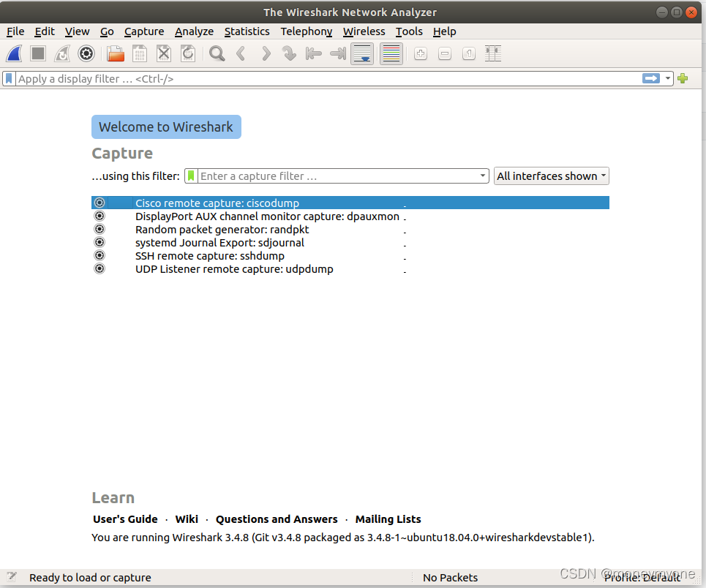Open capture comments pencil icon in status bar

point(12,577)
